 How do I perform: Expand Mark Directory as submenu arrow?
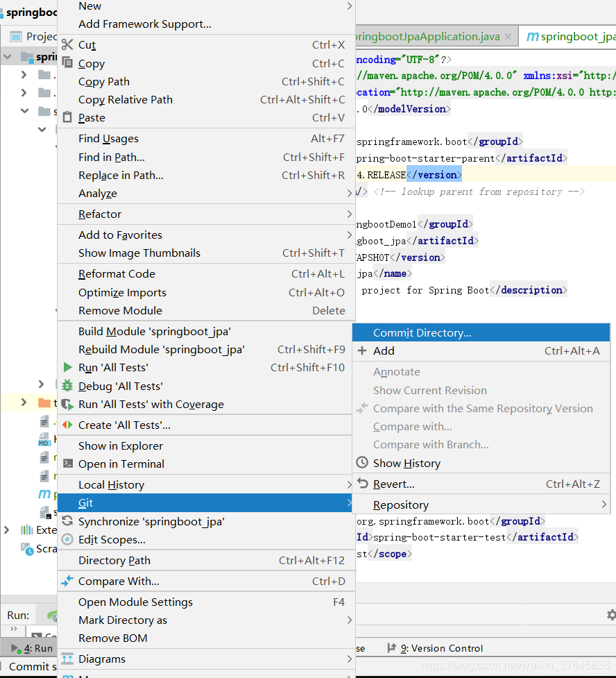click(350, 620)
